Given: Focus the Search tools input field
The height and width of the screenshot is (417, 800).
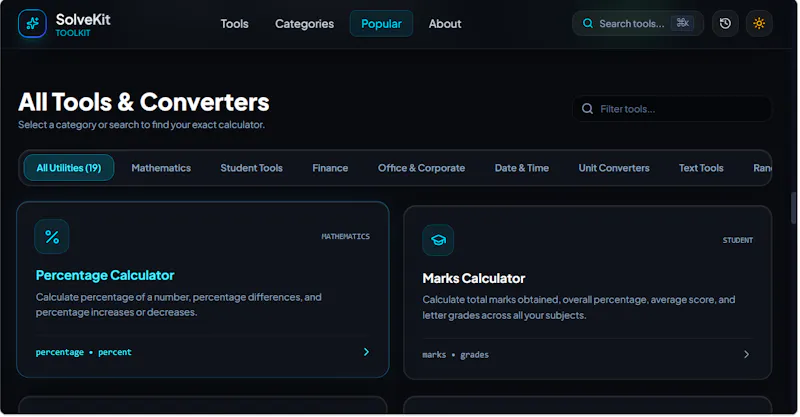Looking at the screenshot, I should [638, 23].
